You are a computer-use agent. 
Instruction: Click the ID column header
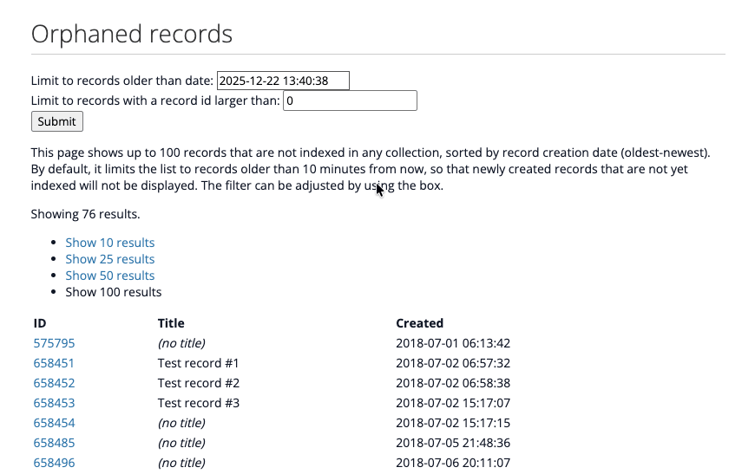point(40,323)
